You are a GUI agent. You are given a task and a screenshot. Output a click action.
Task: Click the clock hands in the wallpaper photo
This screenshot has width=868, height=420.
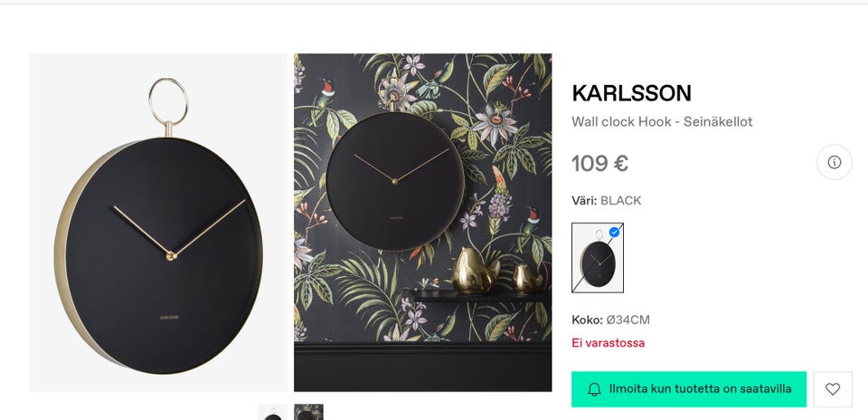[x=393, y=174]
